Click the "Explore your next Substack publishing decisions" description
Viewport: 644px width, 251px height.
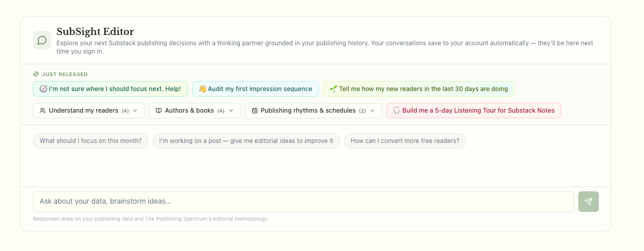click(325, 47)
